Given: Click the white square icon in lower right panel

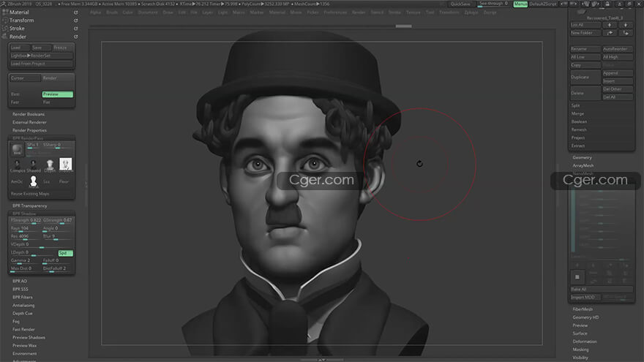Looking at the screenshot, I should pos(577,277).
